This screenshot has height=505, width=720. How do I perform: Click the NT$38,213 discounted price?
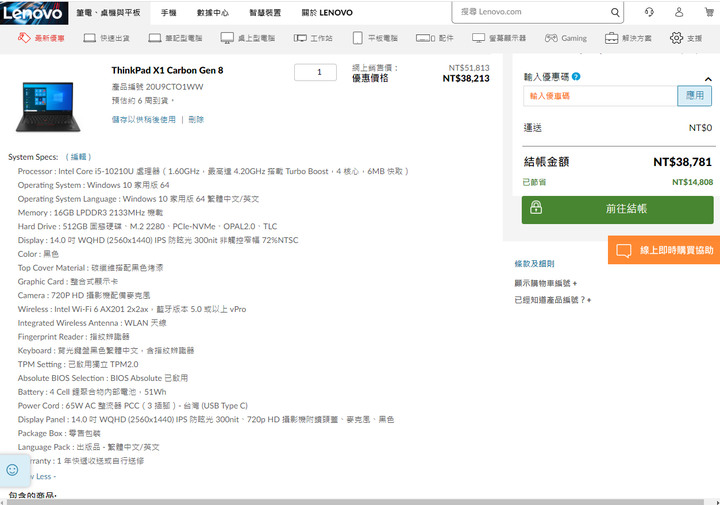[x=466, y=79]
